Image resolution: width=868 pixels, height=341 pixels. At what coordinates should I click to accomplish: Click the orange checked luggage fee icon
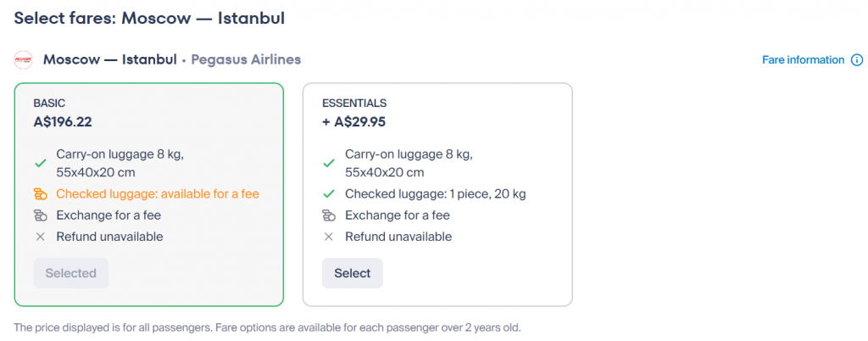40,194
